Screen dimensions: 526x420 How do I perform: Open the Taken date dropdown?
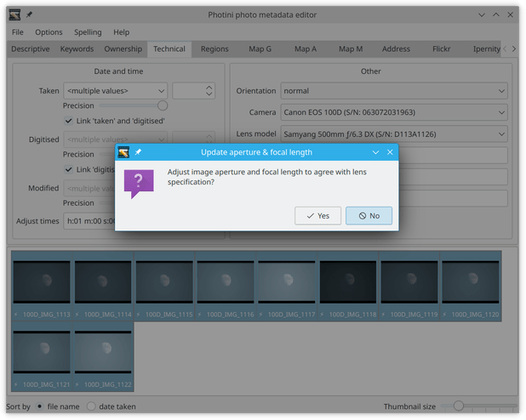point(116,91)
